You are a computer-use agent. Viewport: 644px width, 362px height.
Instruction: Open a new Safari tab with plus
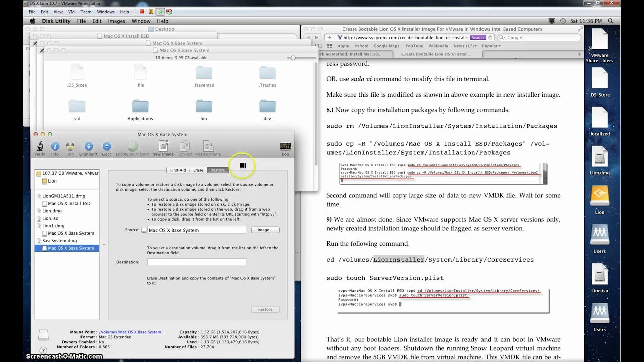pyautogui.click(x=579, y=54)
